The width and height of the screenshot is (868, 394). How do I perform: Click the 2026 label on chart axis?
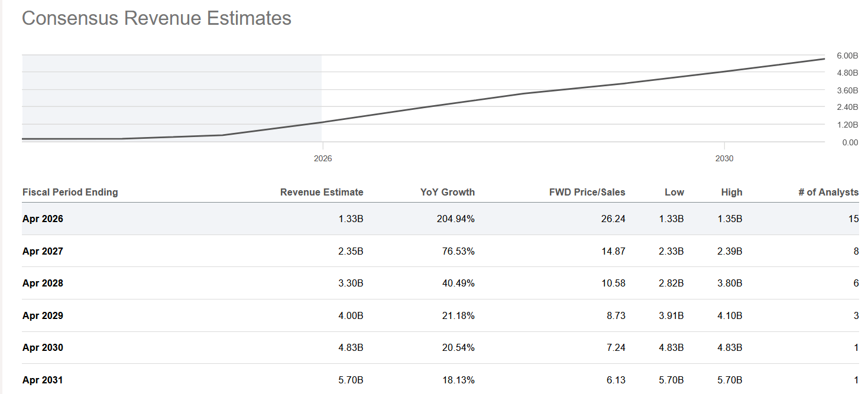click(323, 158)
